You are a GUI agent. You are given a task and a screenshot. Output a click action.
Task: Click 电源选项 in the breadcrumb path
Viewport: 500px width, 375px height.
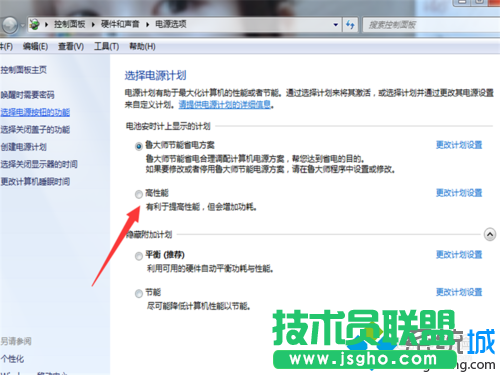click(171, 24)
